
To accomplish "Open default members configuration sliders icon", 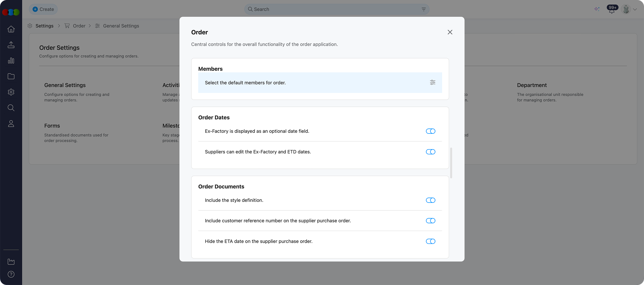I will tap(433, 82).
